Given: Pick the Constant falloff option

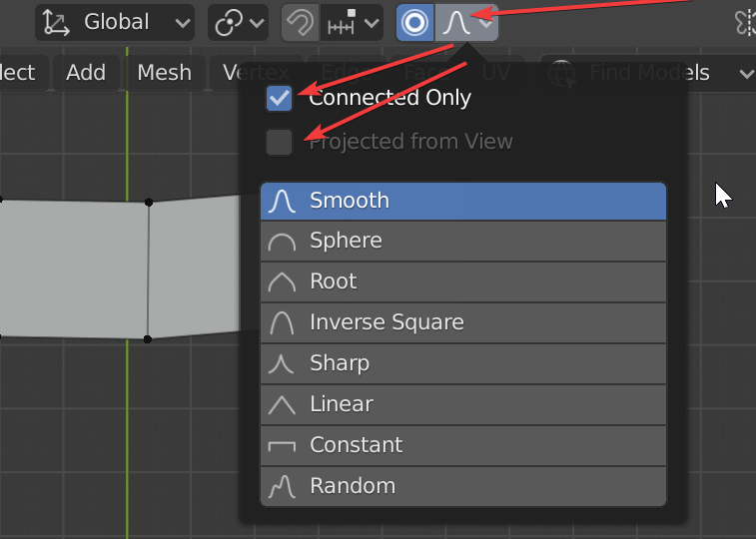Looking at the screenshot, I should tap(463, 445).
